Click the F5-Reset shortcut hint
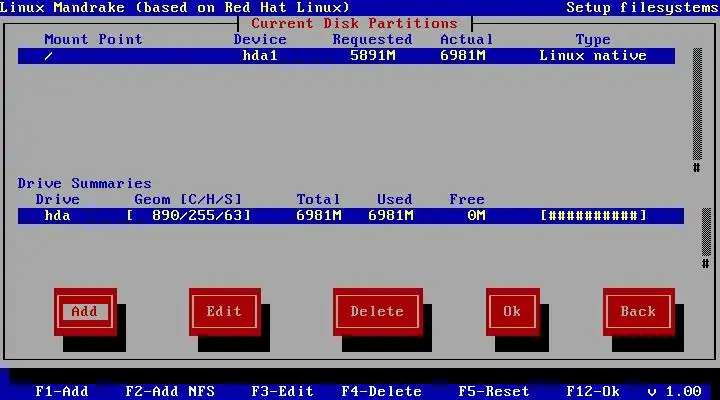Viewport: 720px width, 400px height. coord(494,391)
